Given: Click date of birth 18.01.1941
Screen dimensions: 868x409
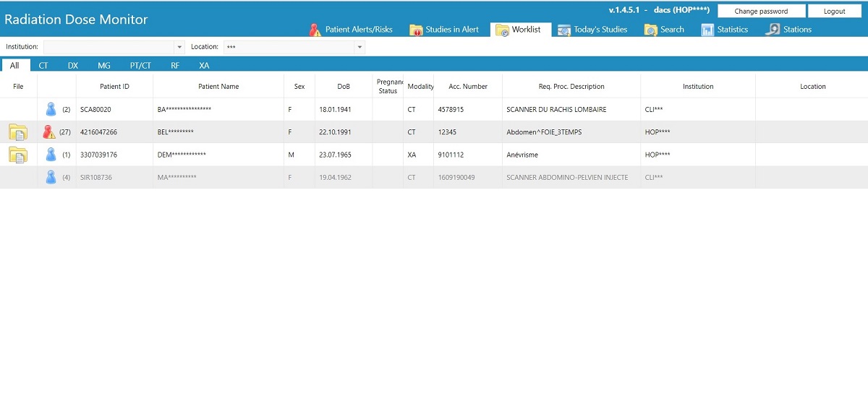Looking at the screenshot, I should pos(335,110).
